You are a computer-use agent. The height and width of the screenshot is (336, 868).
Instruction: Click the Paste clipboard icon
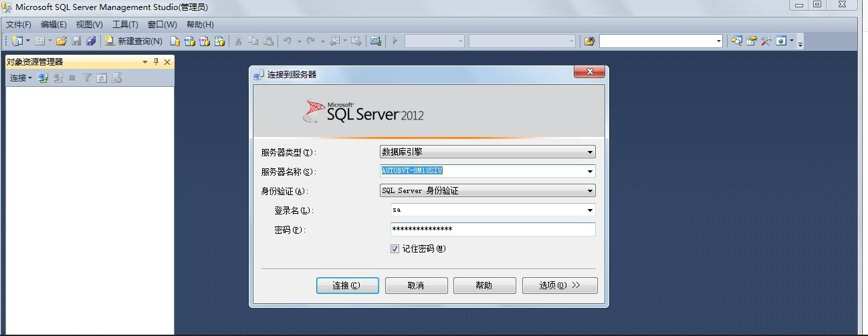[268, 41]
